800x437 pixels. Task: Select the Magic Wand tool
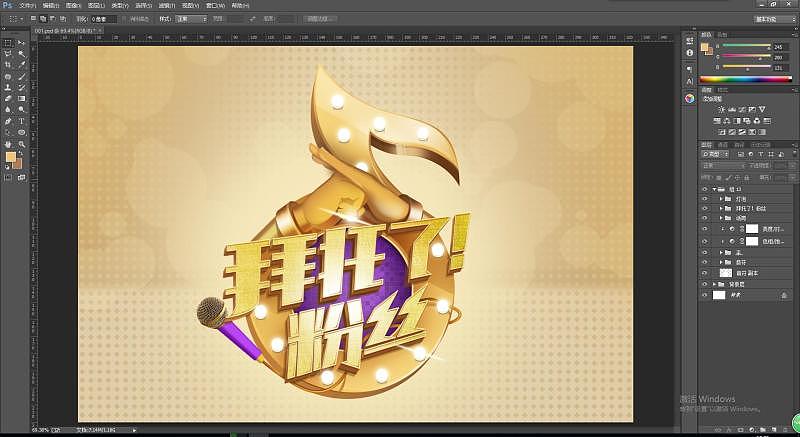tap(21, 54)
